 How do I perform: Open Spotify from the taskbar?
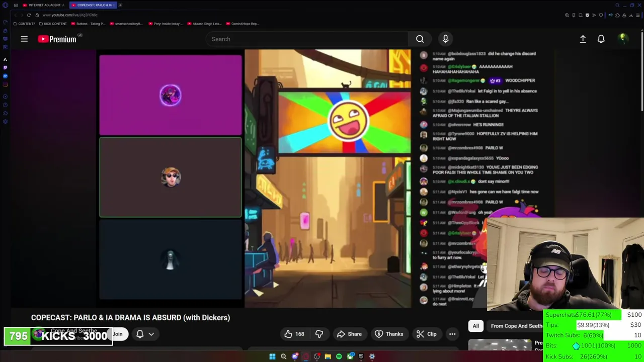tap(339, 356)
